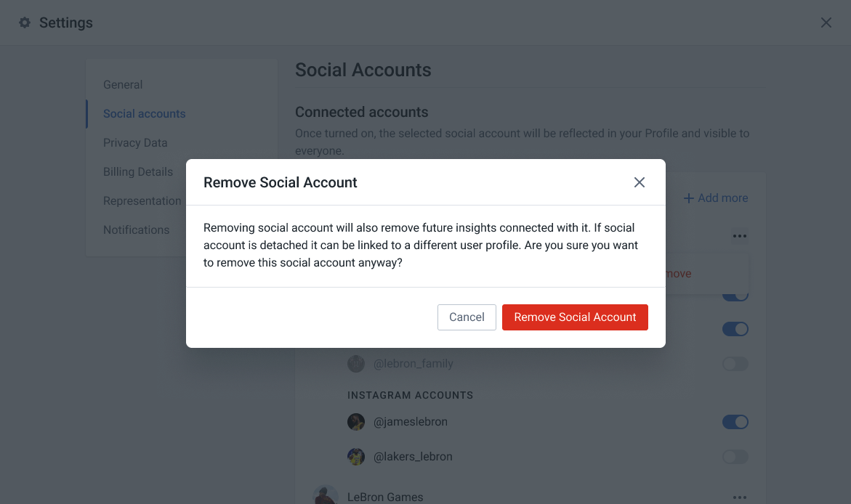Open the General settings section
851x504 pixels.
[x=123, y=84]
